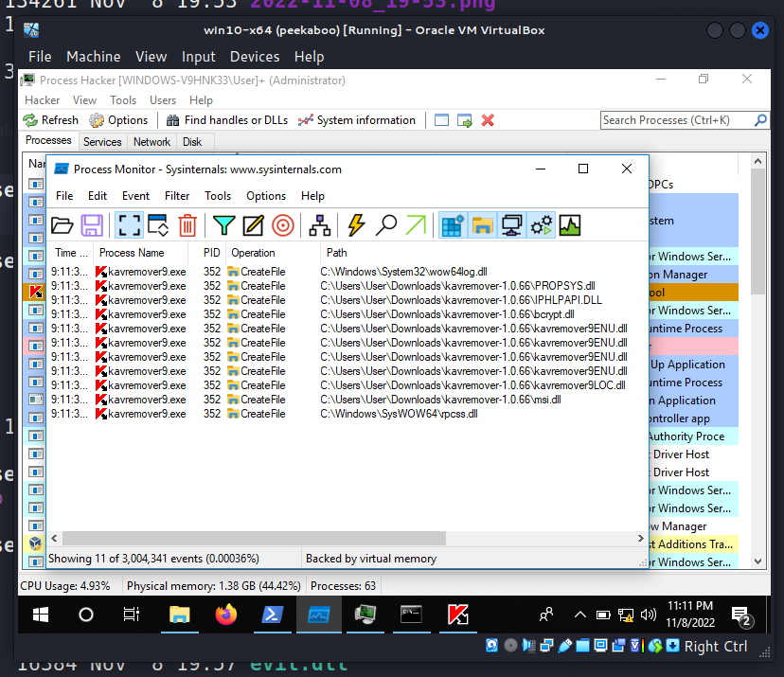The height and width of the screenshot is (677, 784).
Task: Switch to the Services tab in Process Hacker
Action: click(x=102, y=142)
